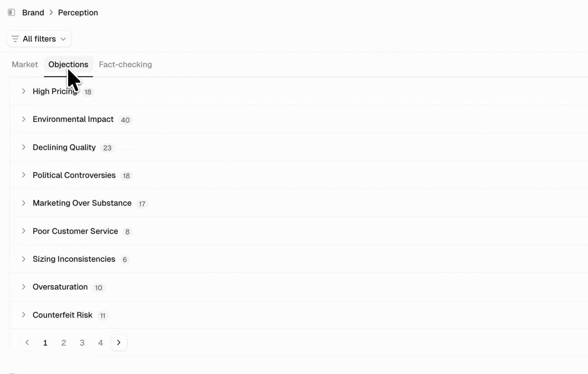Switch to the Fact-checking tab
Screen dimensions: 588x374
pos(125,64)
